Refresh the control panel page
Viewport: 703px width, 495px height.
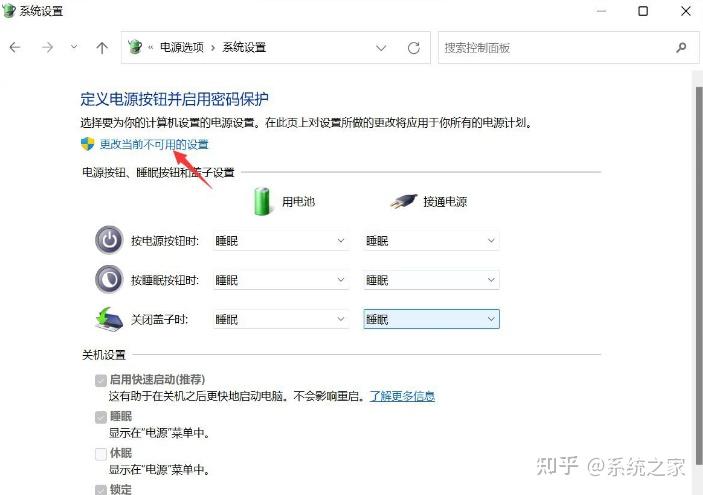414,48
